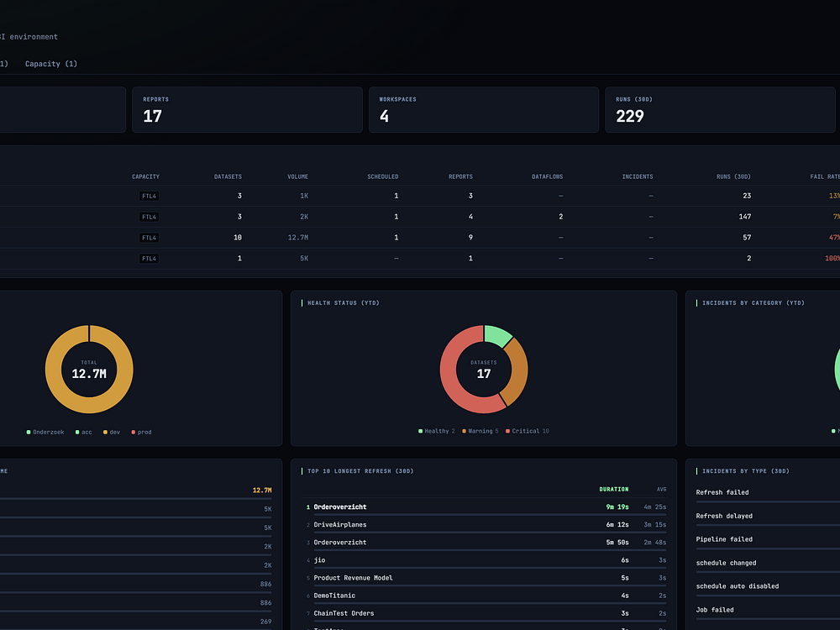Screen dimensions: 840x630
Task: Toggle the Critical legend item
Action: [x=528, y=431]
